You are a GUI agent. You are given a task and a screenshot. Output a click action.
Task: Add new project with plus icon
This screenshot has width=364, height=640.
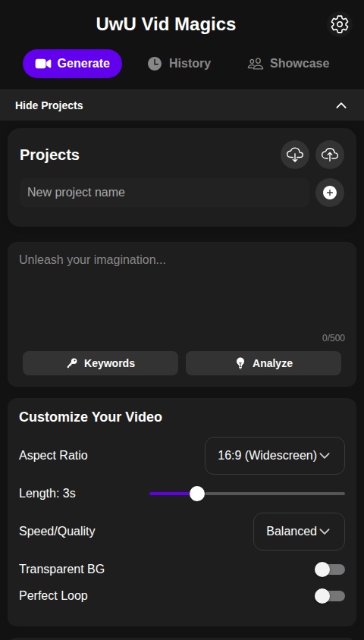(330, 193)
